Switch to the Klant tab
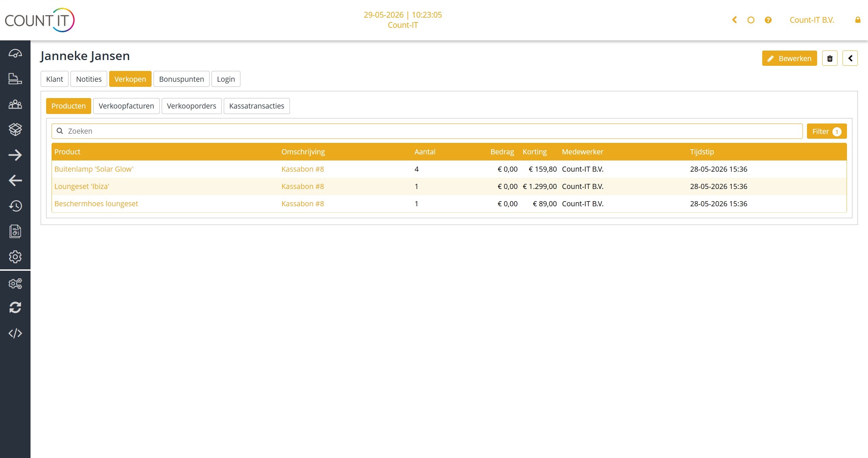868x458 pixels. [x=55, y=79]
